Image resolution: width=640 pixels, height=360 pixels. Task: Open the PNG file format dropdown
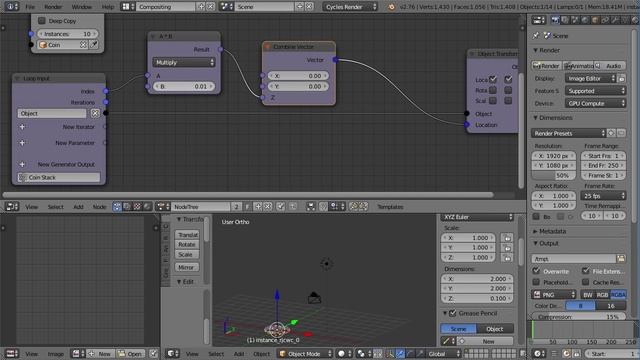(x=553, y=294)
